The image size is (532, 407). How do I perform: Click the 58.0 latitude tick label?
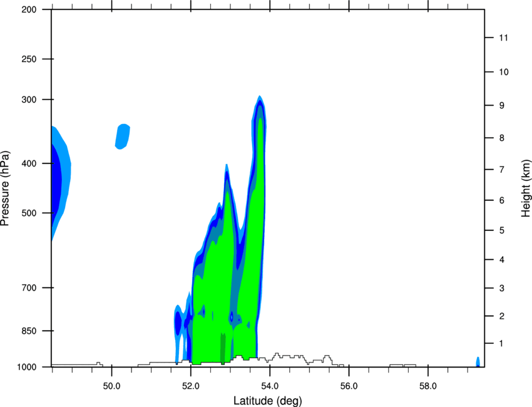click(x=428, y=386)
